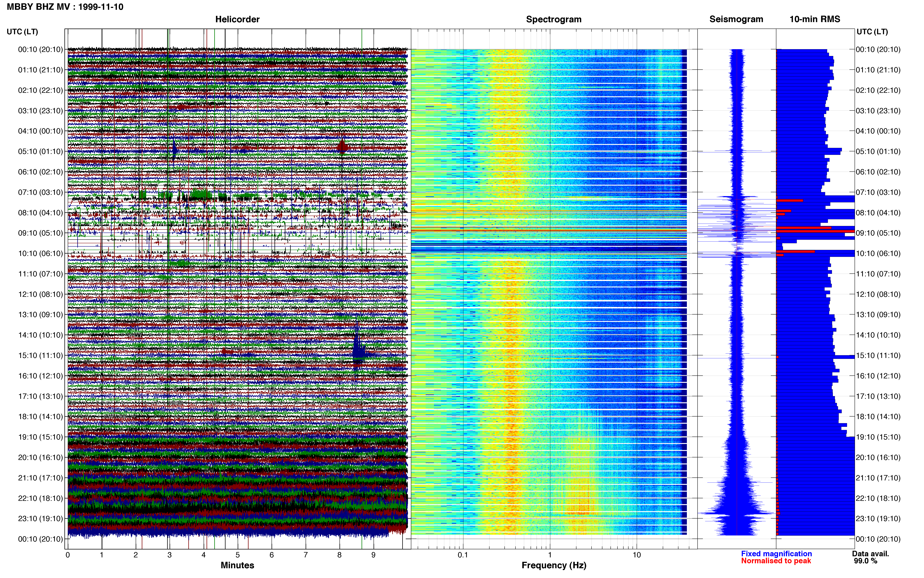
Task: Click the left time label '09:10 (05:10)'
Action: pyautogui.click(x=40, y=233)
